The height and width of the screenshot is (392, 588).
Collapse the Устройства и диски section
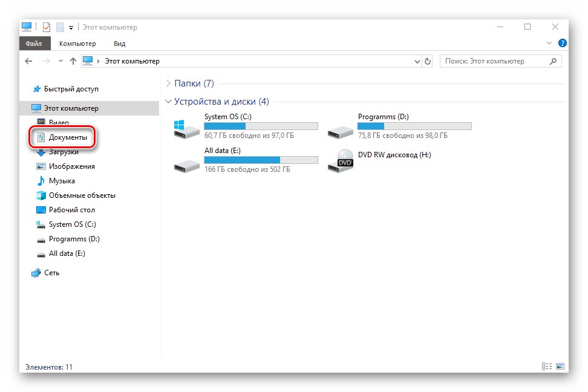[x=169, y=101]
